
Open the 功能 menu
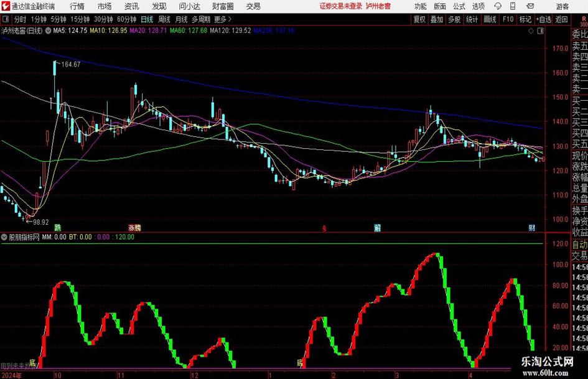[421, 6]
